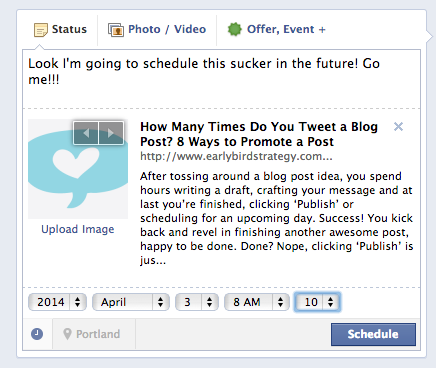This screenshot has width=436, height=368.
Task: Open the 2014 year dropdown
Action: tap(57, 302)
